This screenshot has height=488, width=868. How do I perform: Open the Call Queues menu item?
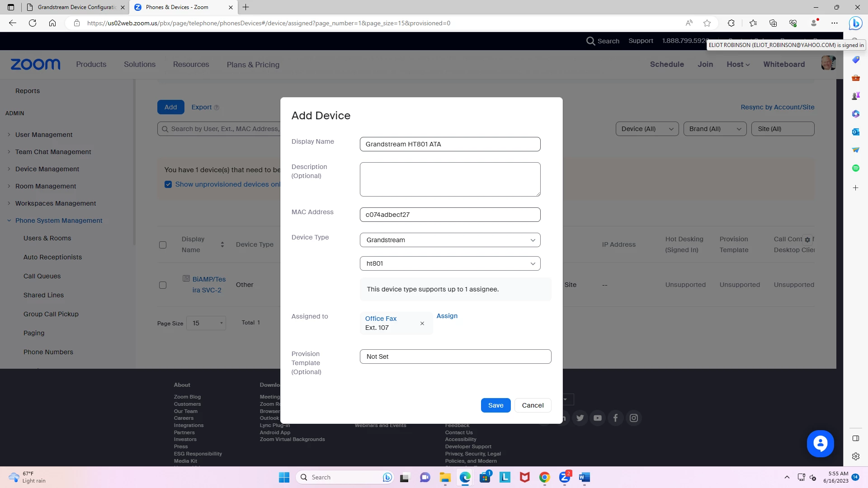point(42,276)
